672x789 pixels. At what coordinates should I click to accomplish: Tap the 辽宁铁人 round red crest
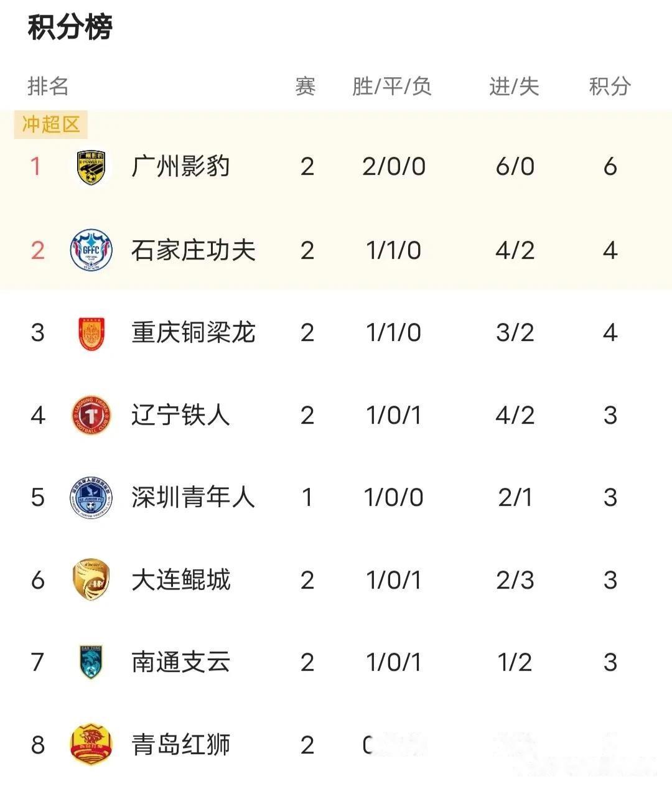(x=91, y=415)
